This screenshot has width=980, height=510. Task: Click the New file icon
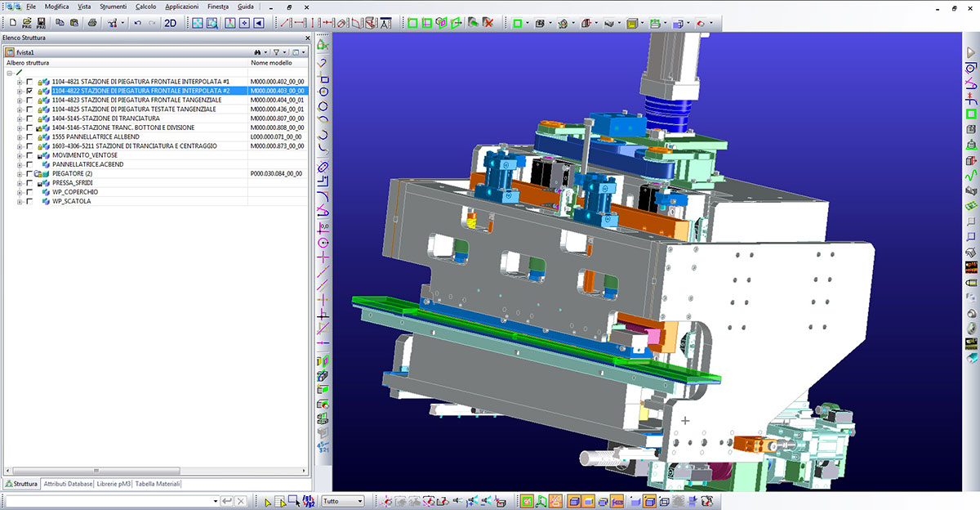11,23
